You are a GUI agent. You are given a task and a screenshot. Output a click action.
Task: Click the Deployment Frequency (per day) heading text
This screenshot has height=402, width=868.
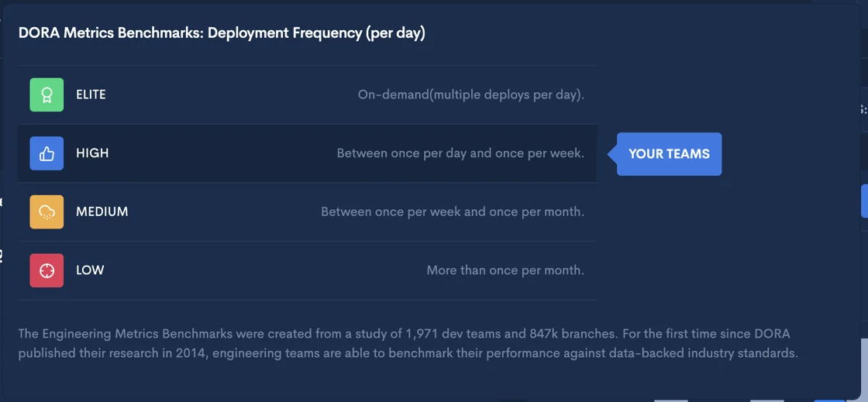(x=317, y=33)
